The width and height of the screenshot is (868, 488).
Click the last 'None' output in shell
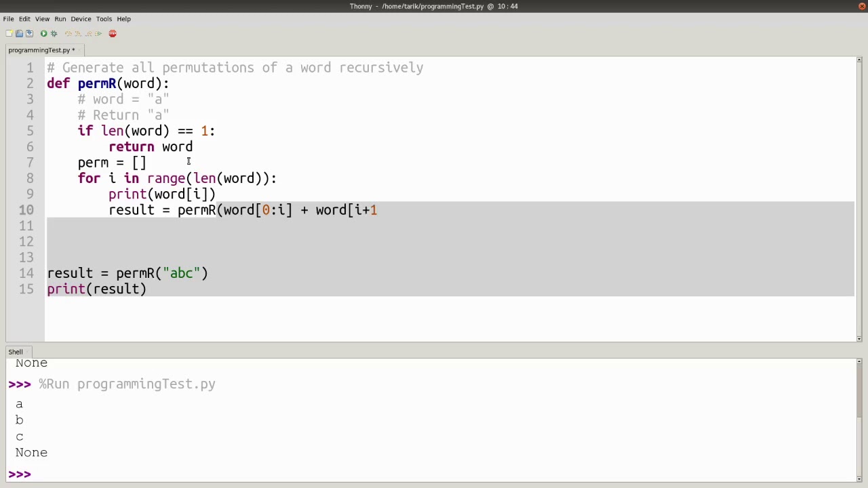tap(31, 453)
